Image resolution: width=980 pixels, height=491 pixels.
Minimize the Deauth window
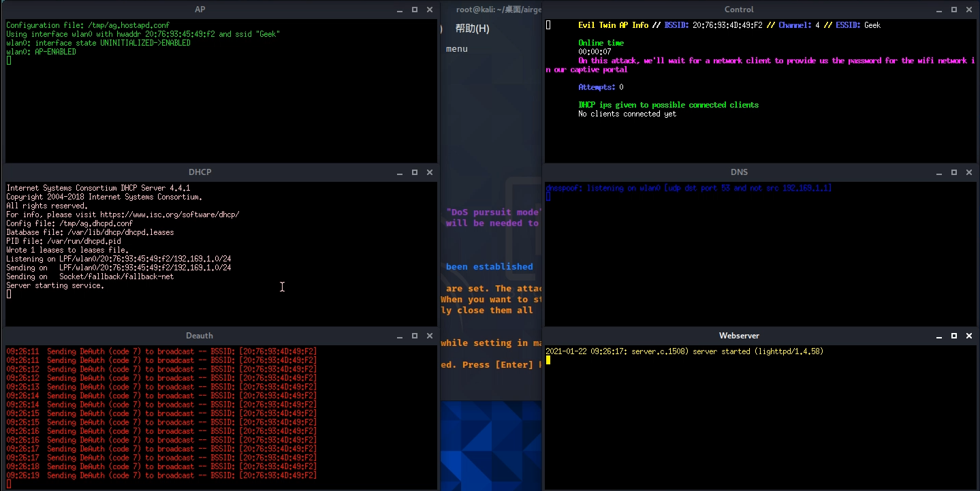coord(400,336)
